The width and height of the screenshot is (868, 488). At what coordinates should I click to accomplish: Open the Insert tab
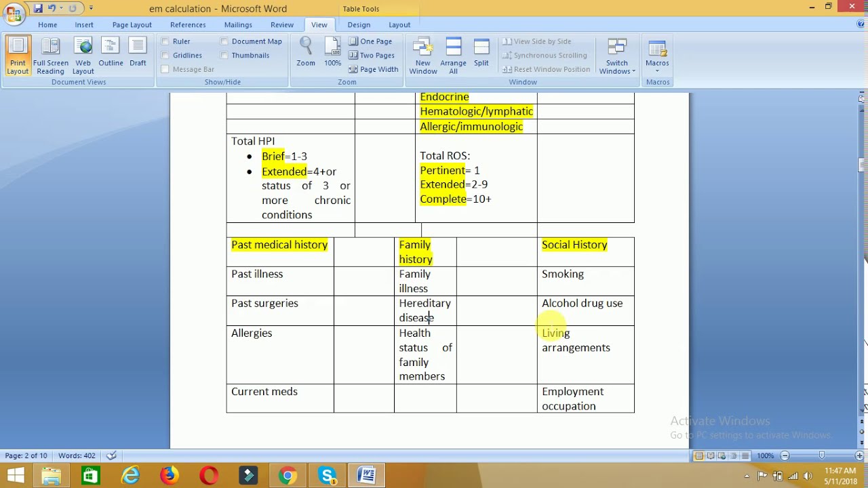84,25
